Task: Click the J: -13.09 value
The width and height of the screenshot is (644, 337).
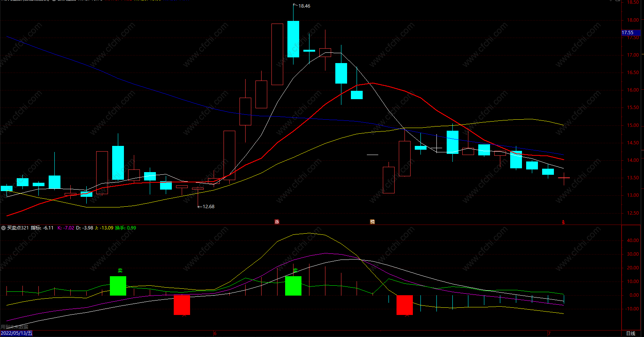Action: pyautogui.click(x=104, y=228)
